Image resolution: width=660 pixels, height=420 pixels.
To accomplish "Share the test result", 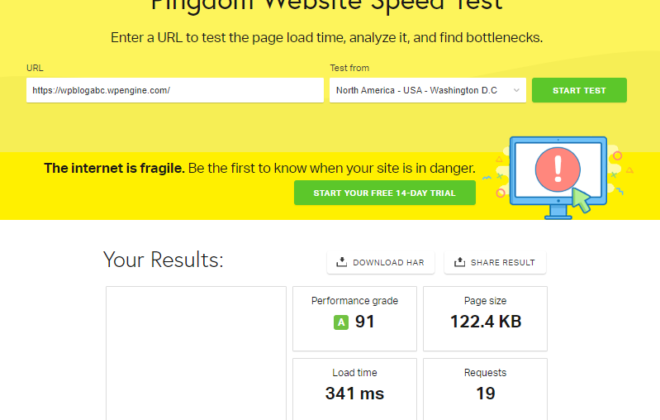I will pos(495,262).
